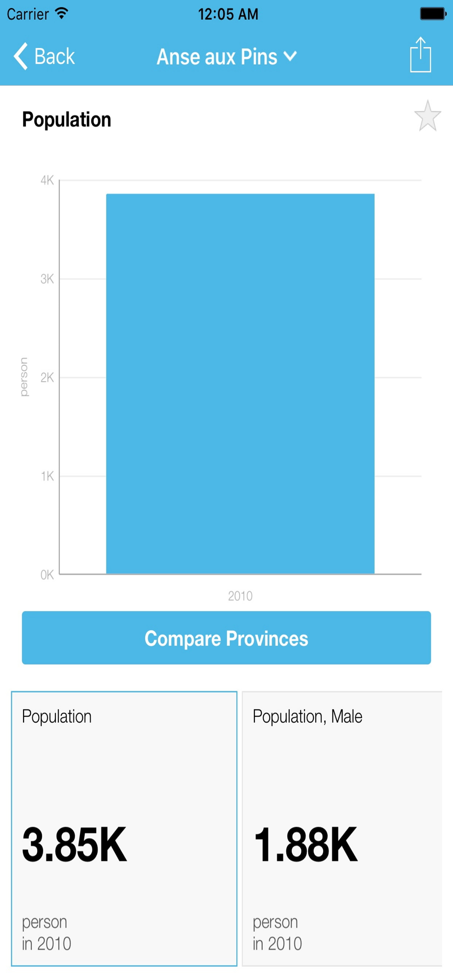Tap the Back text label
Screen dimensions: 453x980
(x=54, y=56)
